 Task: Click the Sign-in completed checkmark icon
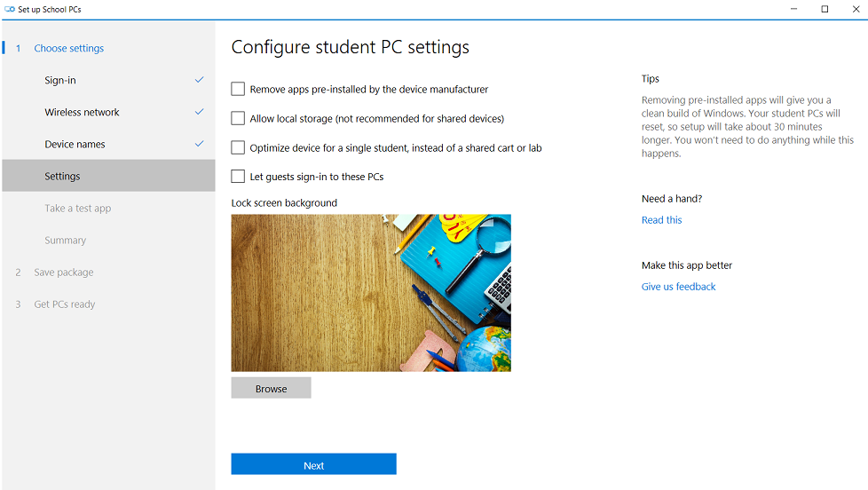point(200,80)
